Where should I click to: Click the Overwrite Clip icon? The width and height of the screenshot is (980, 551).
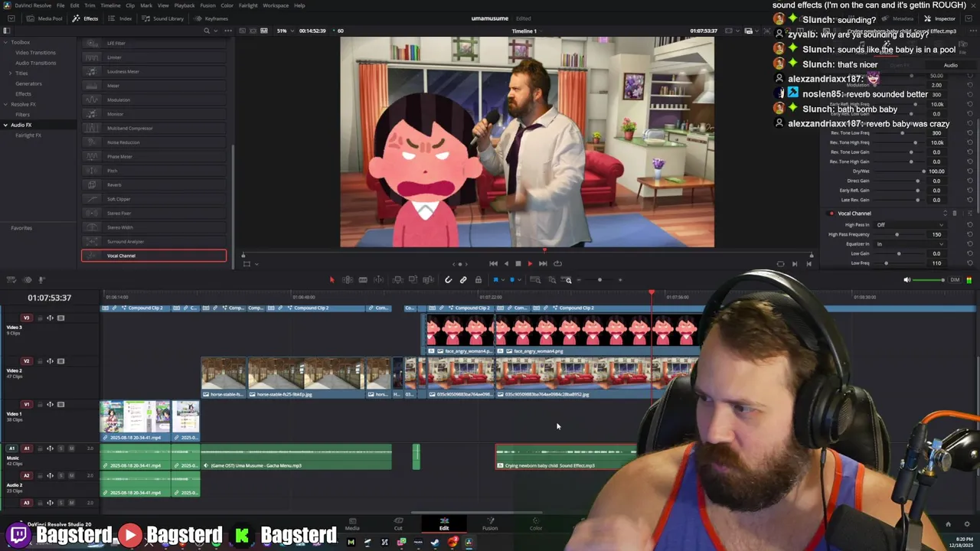pos(413,280)
